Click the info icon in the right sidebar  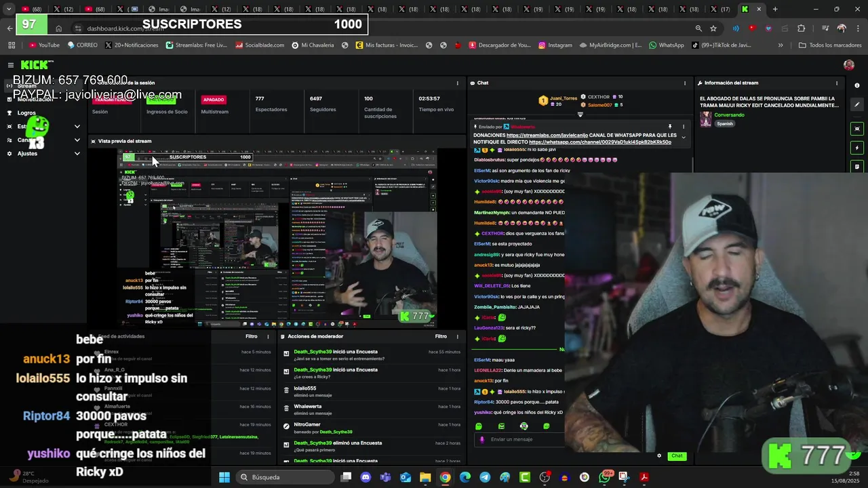click(x=857, y=85)
